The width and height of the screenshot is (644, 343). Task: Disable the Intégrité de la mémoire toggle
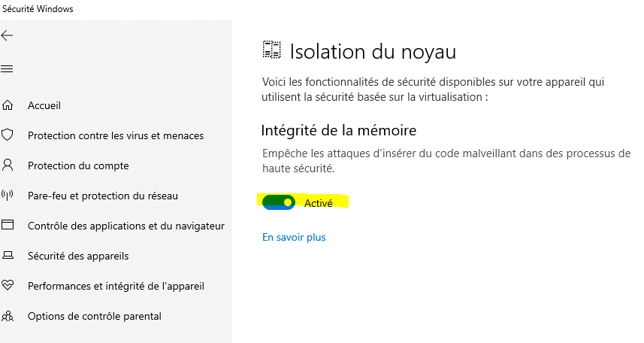point(279,202)
